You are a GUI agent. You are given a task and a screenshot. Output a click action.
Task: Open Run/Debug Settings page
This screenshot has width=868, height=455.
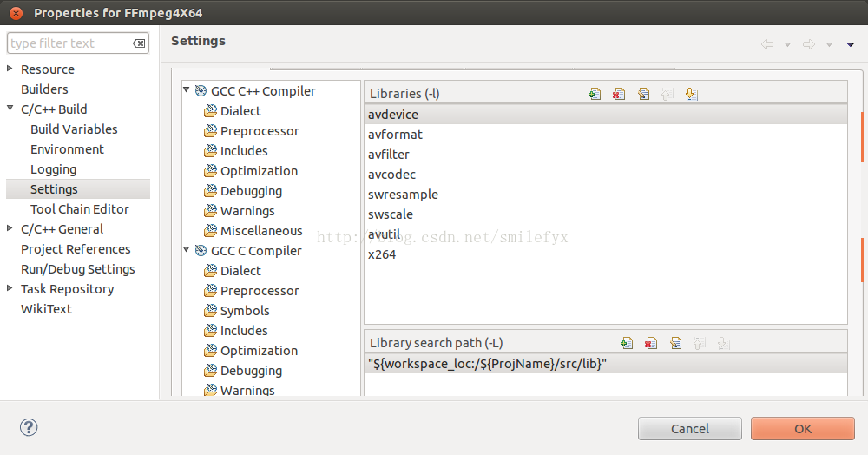pos(78,269)
